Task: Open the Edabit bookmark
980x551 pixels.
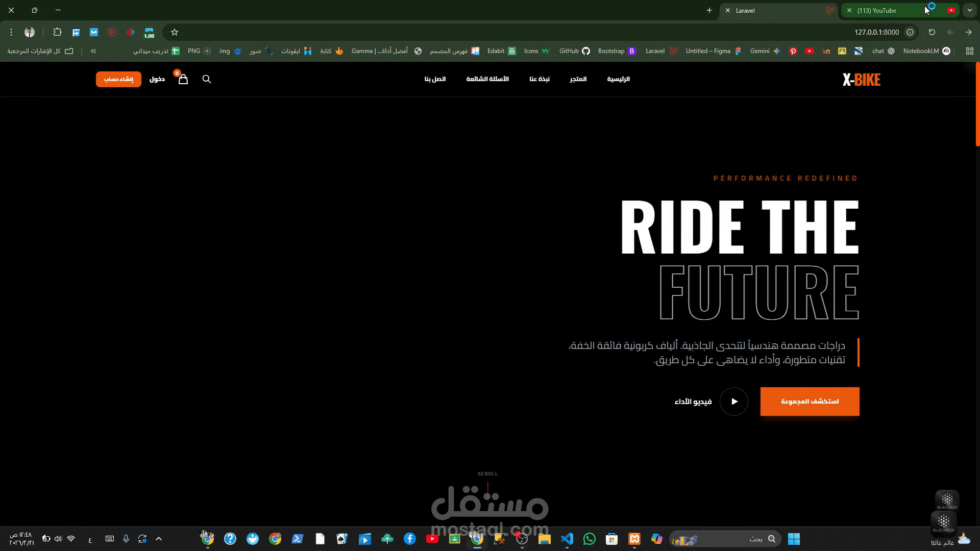Action: (501, 51)
